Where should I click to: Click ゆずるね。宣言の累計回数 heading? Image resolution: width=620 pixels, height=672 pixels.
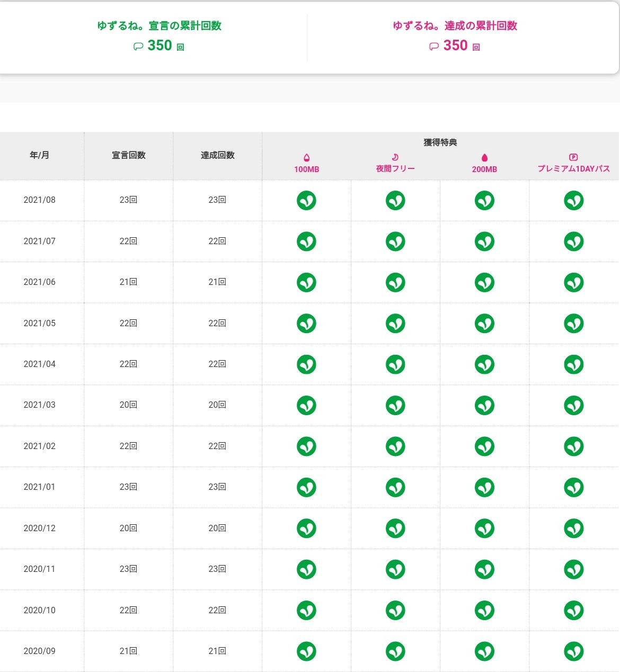pos(159,25)
